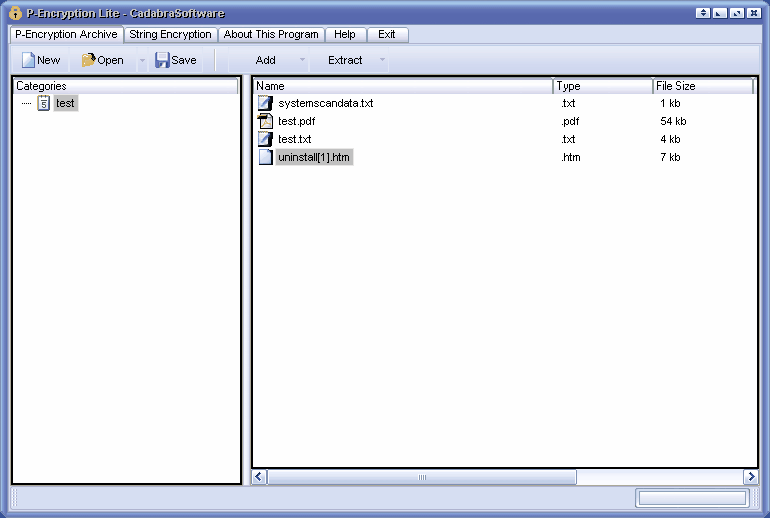Switch to String Encryption tab
The height and width of the screenshot is (518, 770).
pos(170,34)
